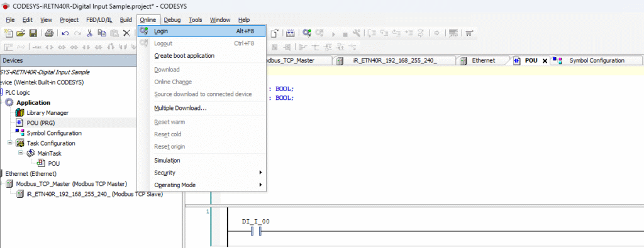Select iR_ETN40R Modbus TCP Slave node

click(94, 194)
